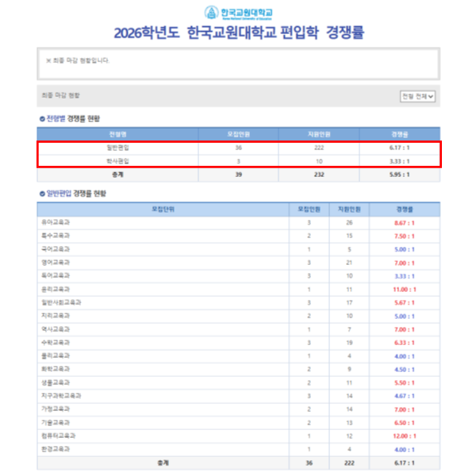Select the 일반편입 row name cell
Image resolution: width=476 pixels, height=476 pixels.
pyautogui.click(x=117, y=148)
